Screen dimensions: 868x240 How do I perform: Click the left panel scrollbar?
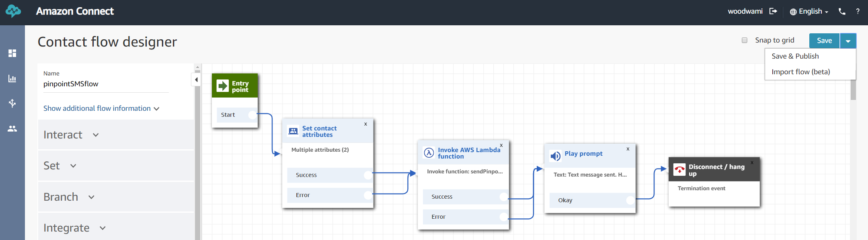[x=197, y=161]
